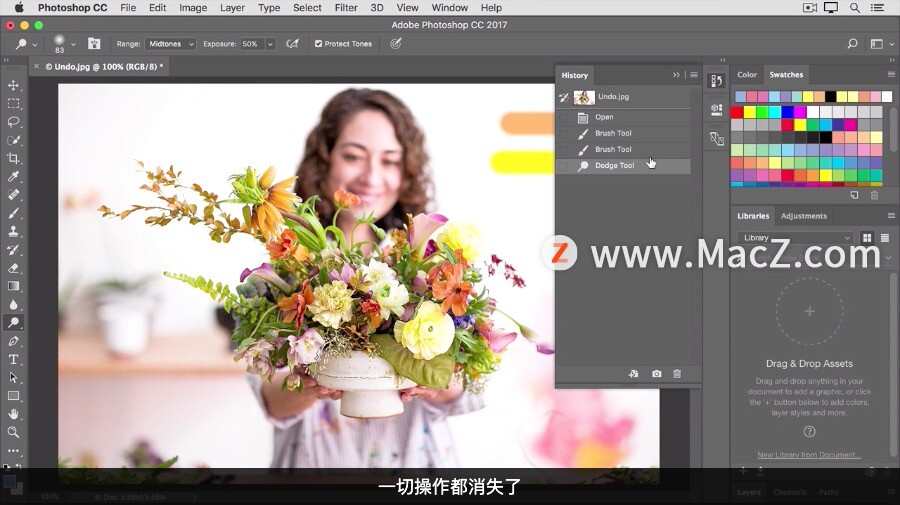Select the Rectangle shape tool
The image size is (900, 505).
tap(13, 396)
